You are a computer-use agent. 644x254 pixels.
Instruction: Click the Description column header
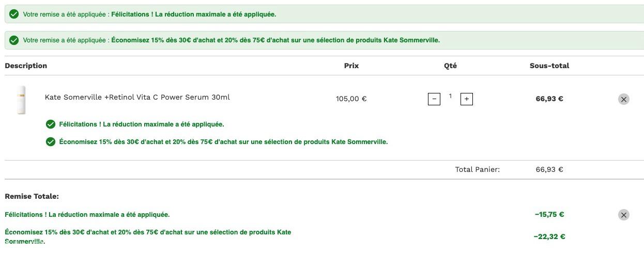pos(26,66)
